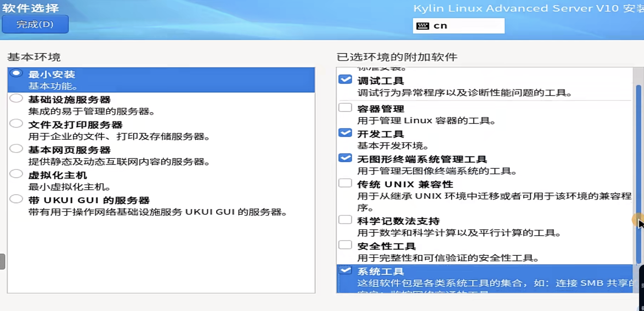
Task: Open the cn keyboard layout selector
Action: tap(458, 26)
